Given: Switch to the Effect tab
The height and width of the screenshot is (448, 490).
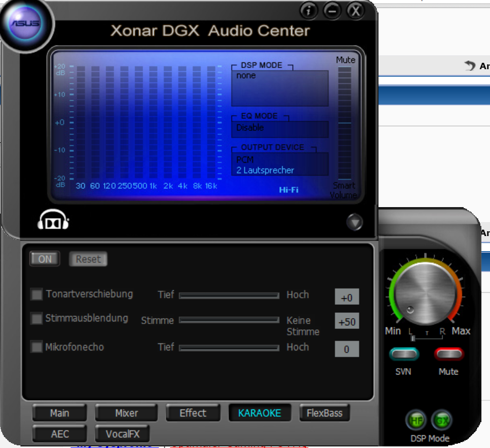Looking at the screenshot, I should click(193, 413).
